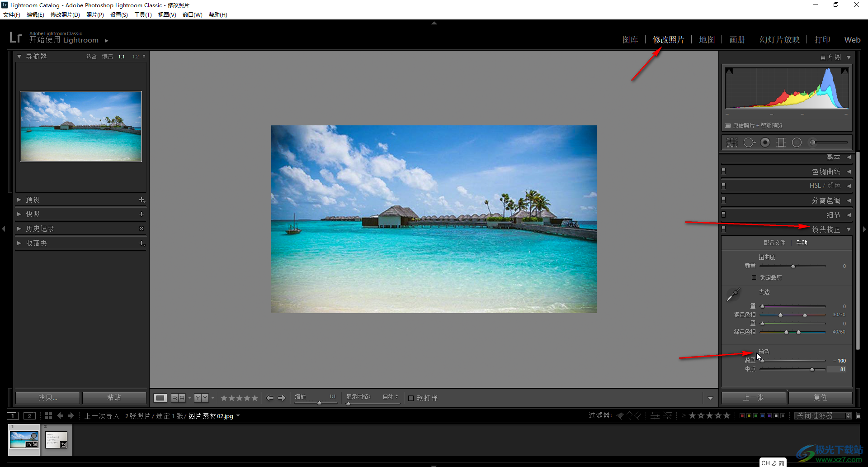Select the Radial Filter tool
Viewport: 868px width, 467px height.
point(797,143)
